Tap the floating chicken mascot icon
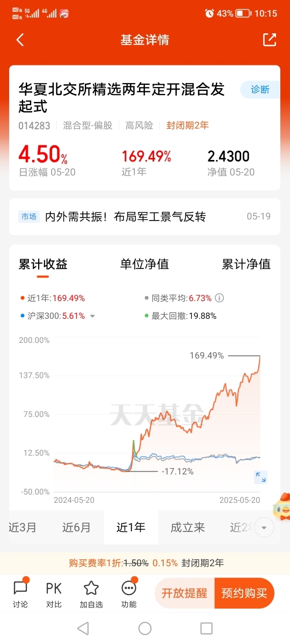This screenshot has height=644, width=290. click(280, 507)
